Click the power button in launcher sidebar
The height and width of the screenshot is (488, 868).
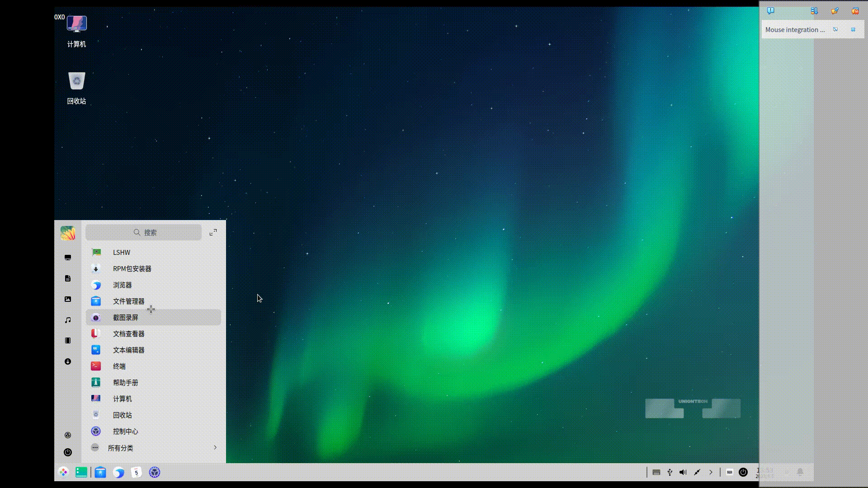click(68, 452)
